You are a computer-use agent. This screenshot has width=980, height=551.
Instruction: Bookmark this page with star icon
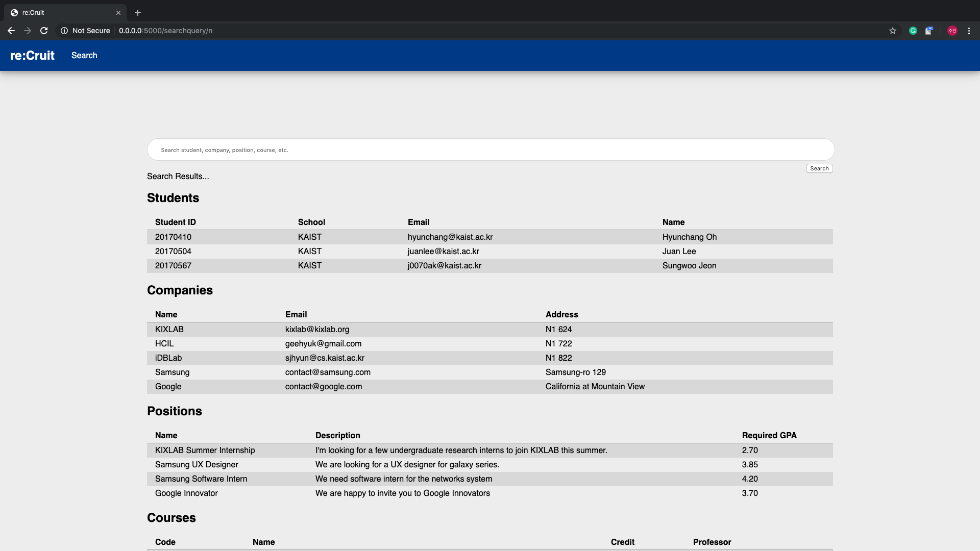tap(892, 31)
